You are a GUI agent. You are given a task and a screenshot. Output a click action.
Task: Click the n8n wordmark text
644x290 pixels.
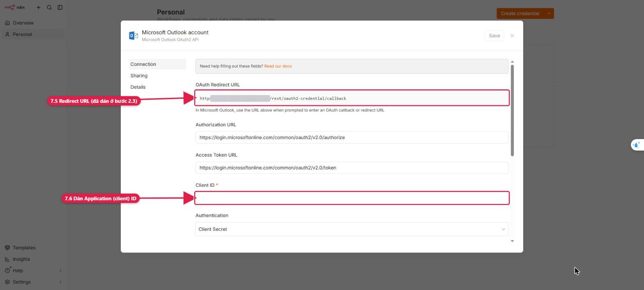click(x=21, y=7)
